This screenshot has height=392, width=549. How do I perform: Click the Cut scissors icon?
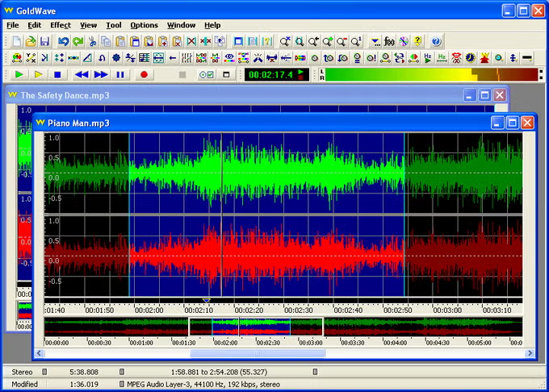[92, 41]
